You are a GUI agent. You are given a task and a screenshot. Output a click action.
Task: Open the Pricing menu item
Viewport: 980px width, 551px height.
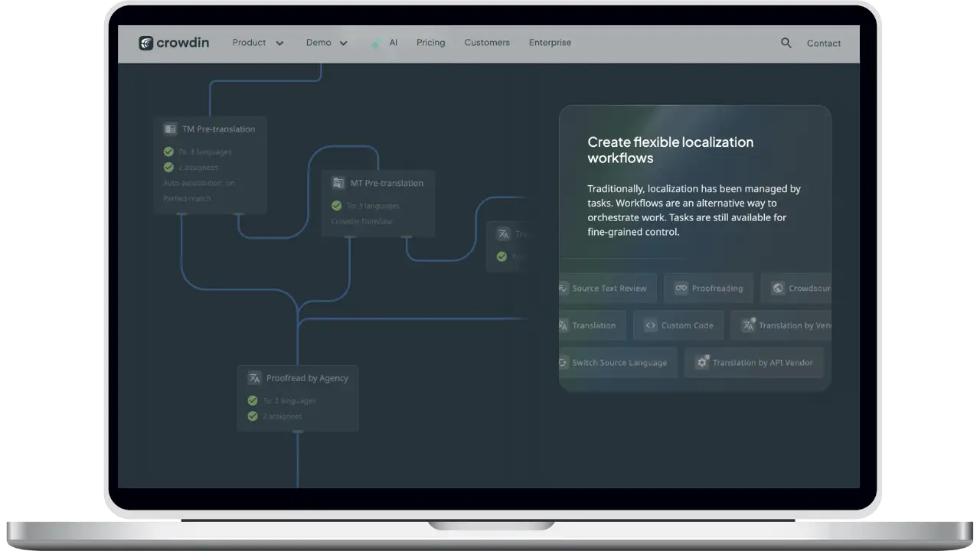[x=430, y=43]
